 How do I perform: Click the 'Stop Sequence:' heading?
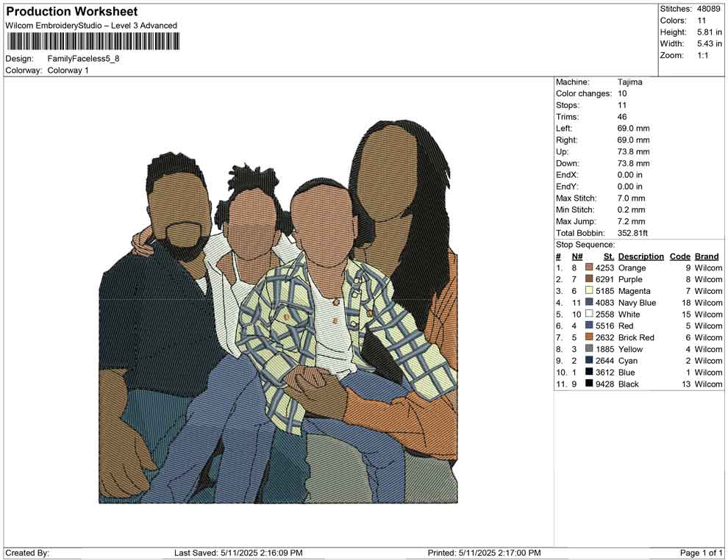point(585,245)
